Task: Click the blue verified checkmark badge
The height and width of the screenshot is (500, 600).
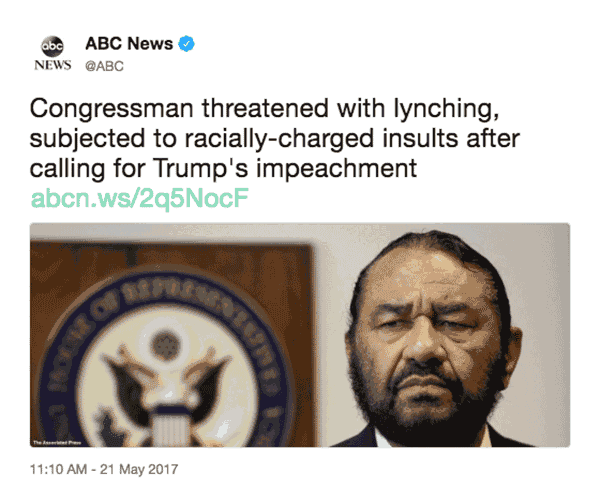Action: click(x=187, y=44)
